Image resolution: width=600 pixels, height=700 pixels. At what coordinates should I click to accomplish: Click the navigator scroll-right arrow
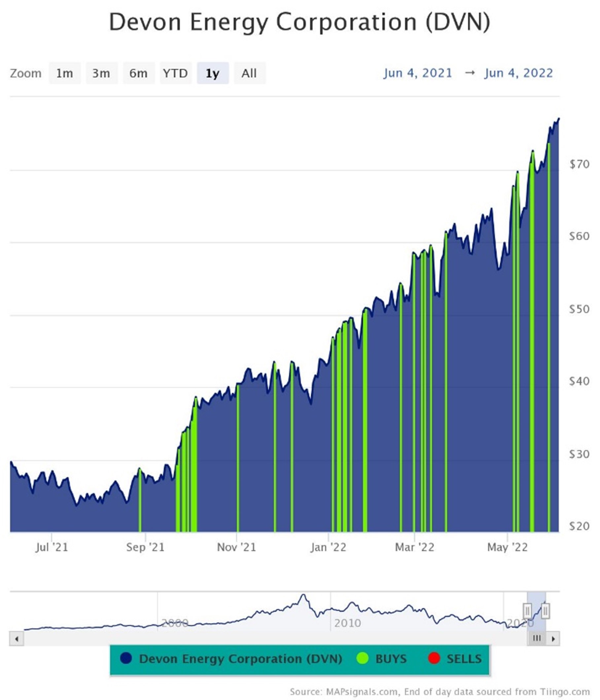553,639
